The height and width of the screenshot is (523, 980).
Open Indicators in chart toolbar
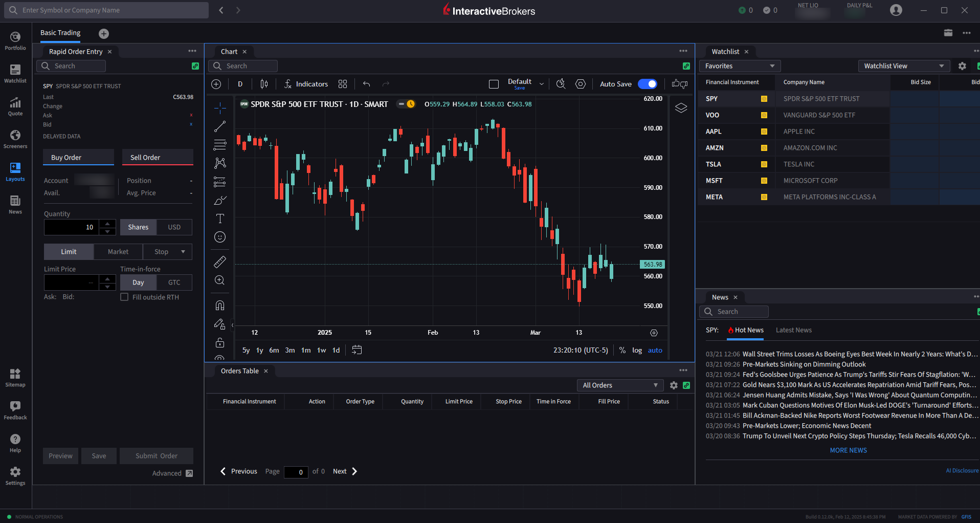click(x=306, y=84)
